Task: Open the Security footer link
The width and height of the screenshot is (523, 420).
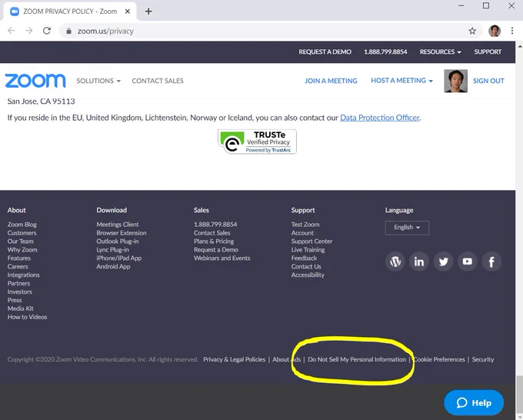Action: [483, 360]
